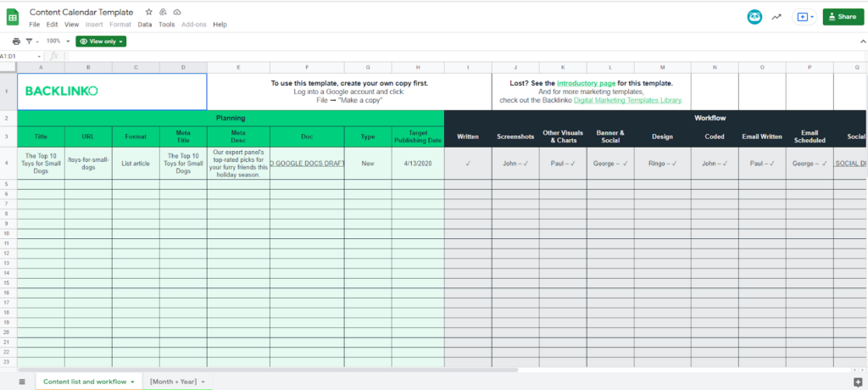Open the Digital Marketing Templates Library link
868x390 pixels.
point(627,100)
